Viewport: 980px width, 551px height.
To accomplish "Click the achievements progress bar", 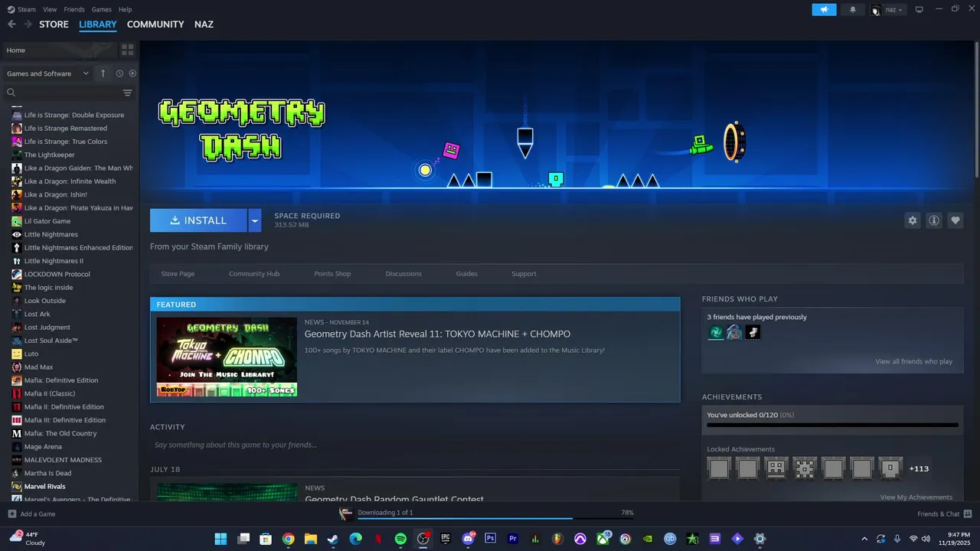I will coord(832,425).
